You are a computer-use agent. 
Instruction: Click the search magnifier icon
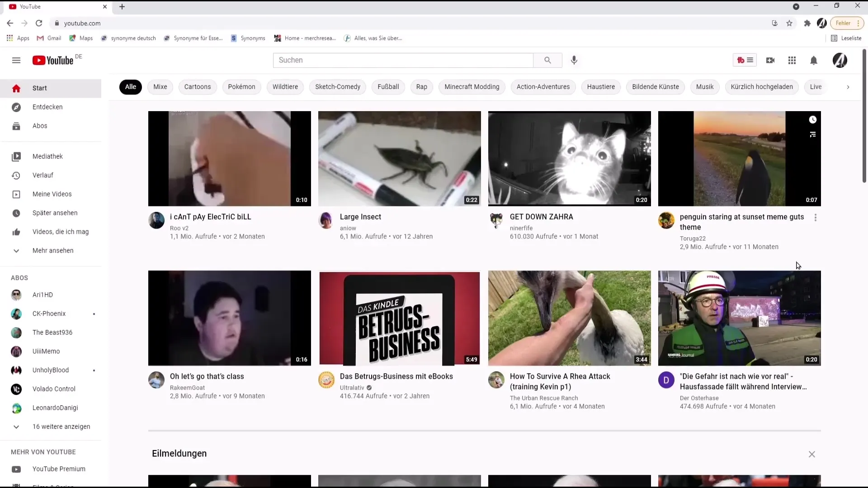pyautogui.click(x=547, y=60)
